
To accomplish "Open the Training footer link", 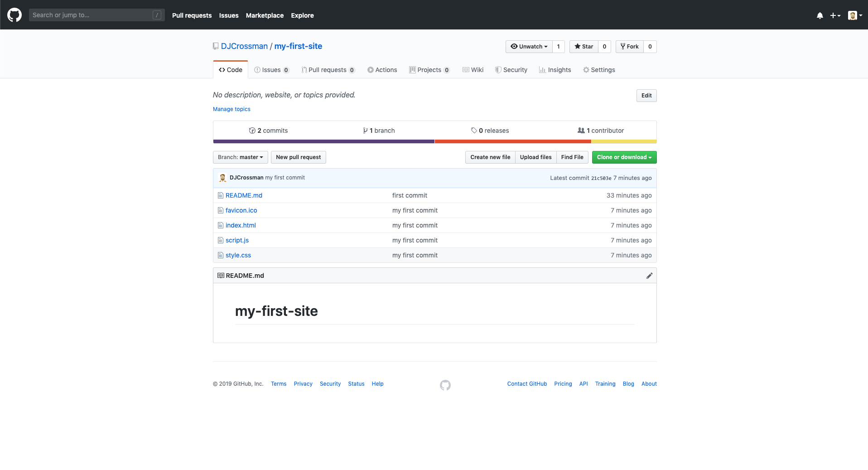I will [x=605, y=384].
